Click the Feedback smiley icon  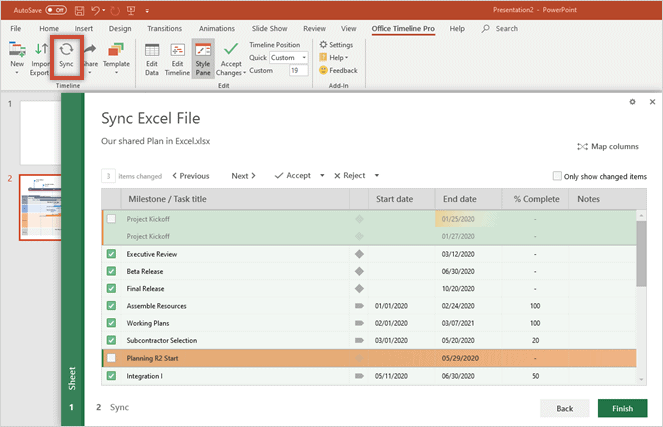323,70
